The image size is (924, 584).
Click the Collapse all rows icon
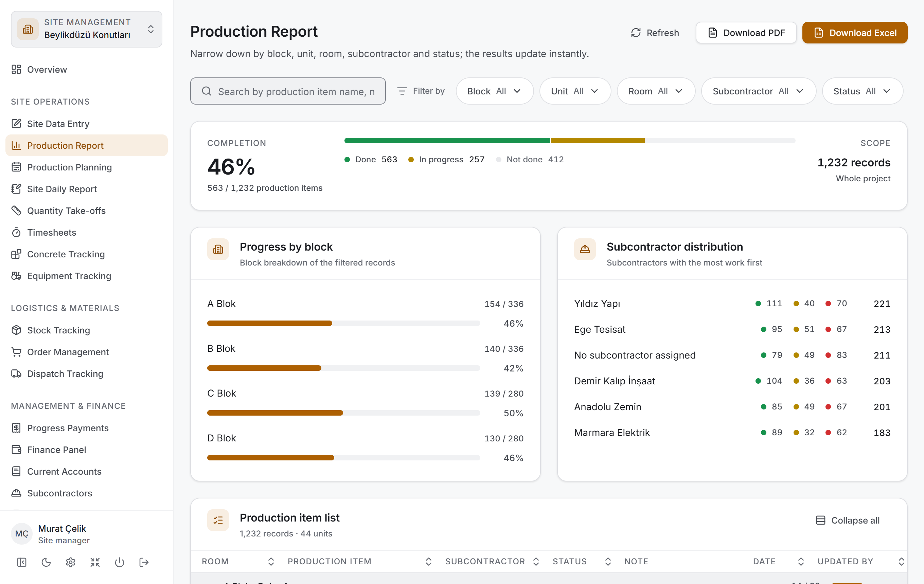(820, 521)
